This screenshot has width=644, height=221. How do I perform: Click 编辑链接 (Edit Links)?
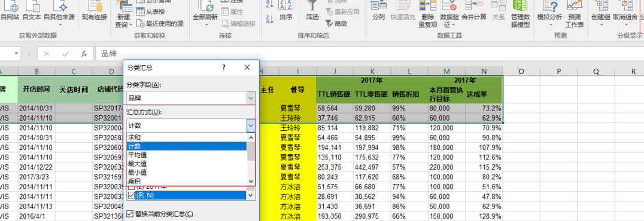tap(239, 24)
